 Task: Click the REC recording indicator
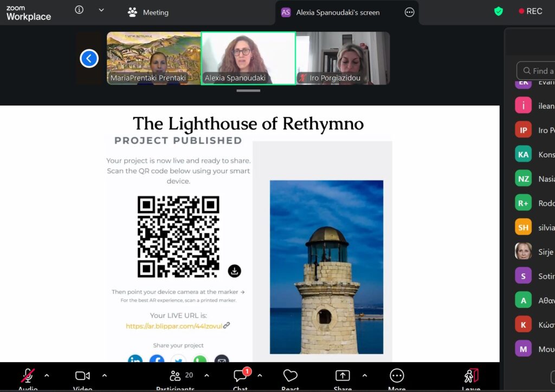coord(530,11)
